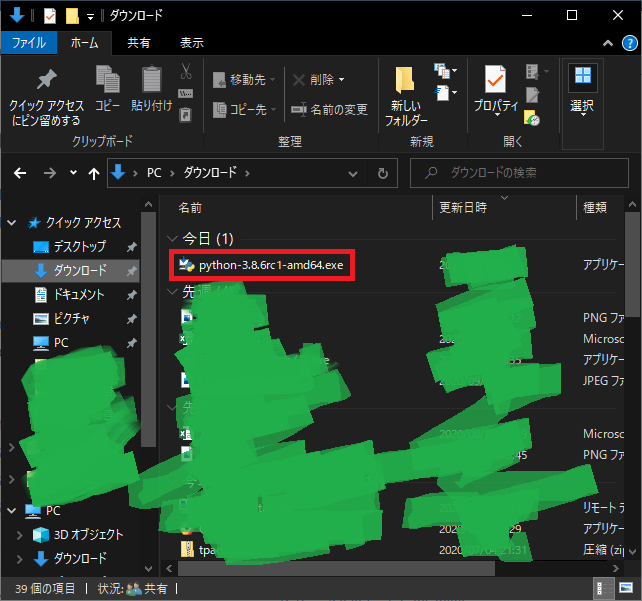The height and width of the screenshot is (601, 642).
Task: Open Properties (プロパティ) in the ribbon
Action: 496,90
